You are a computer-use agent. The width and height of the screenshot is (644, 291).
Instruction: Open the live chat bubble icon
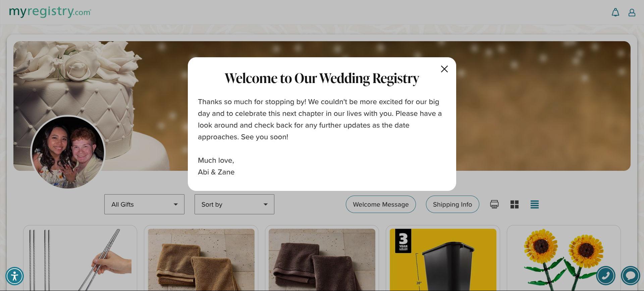(630, 276)
